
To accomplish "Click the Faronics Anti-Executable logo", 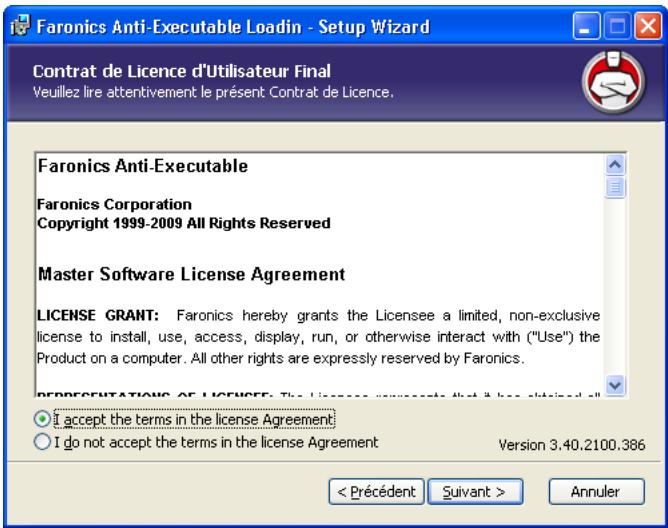I will pos(613,82).
